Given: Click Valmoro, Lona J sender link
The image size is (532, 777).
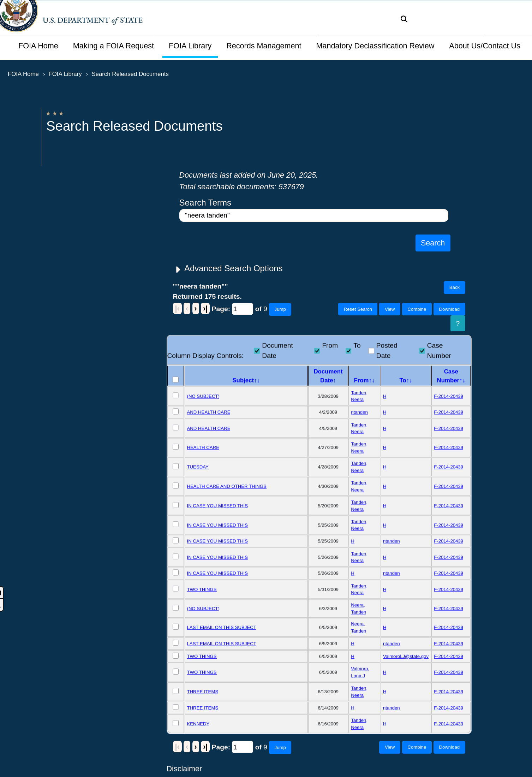Looking at the screenshot, I should [360, 672].
